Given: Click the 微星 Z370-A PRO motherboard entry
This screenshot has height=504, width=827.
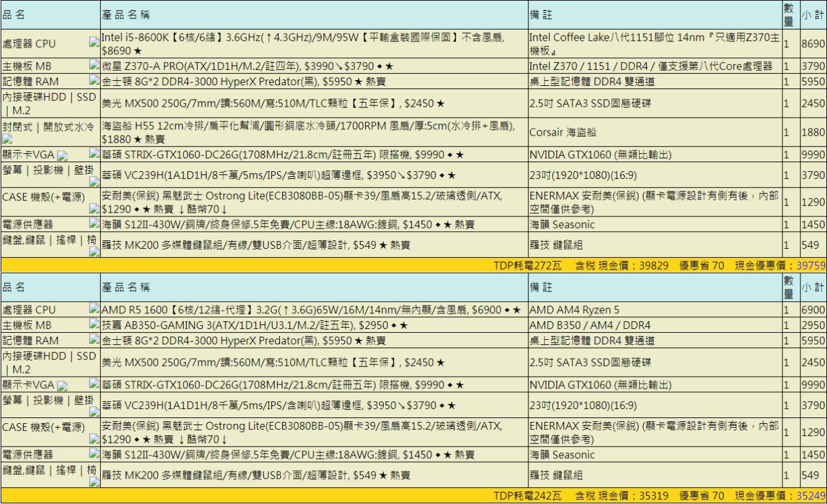Looking at the screenshot, I should pos(247,66).
